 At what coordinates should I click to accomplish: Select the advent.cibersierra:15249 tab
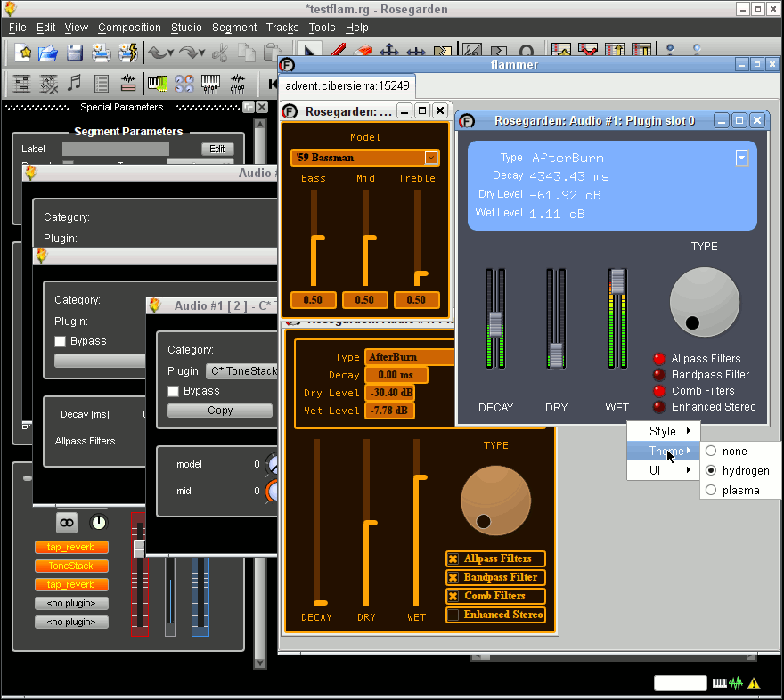(347, 85)
